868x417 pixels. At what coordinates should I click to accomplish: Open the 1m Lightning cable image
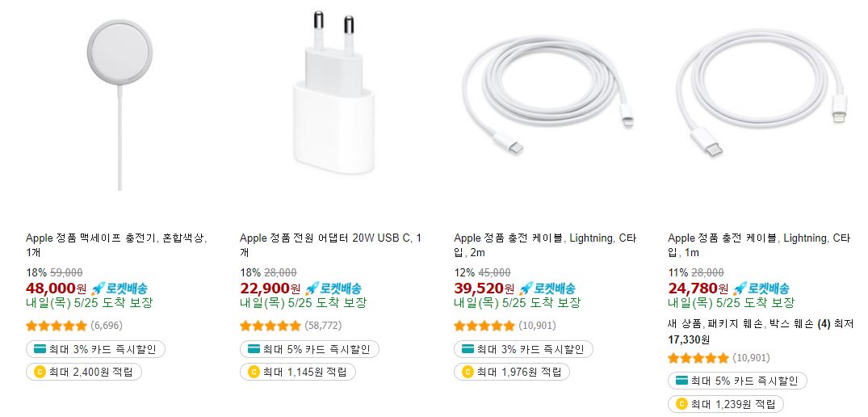tap(761, 91)
